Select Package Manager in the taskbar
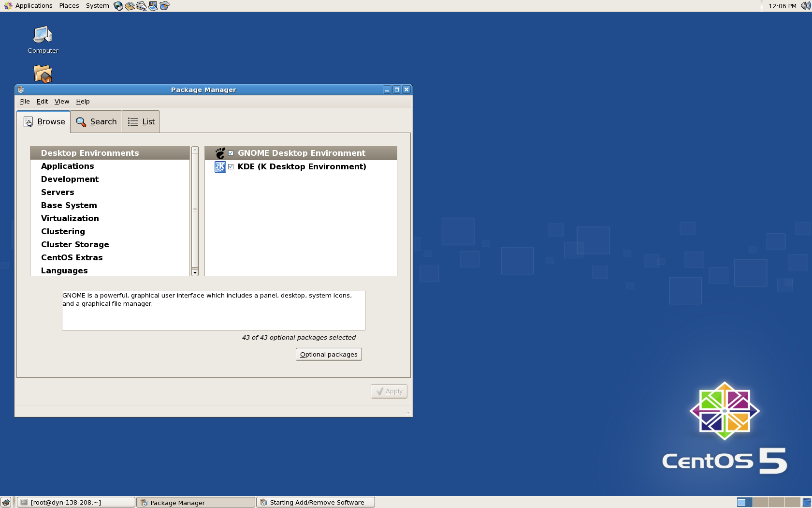Image resolution: width=812 pixels, height=508 pixels. click(196, 502)
